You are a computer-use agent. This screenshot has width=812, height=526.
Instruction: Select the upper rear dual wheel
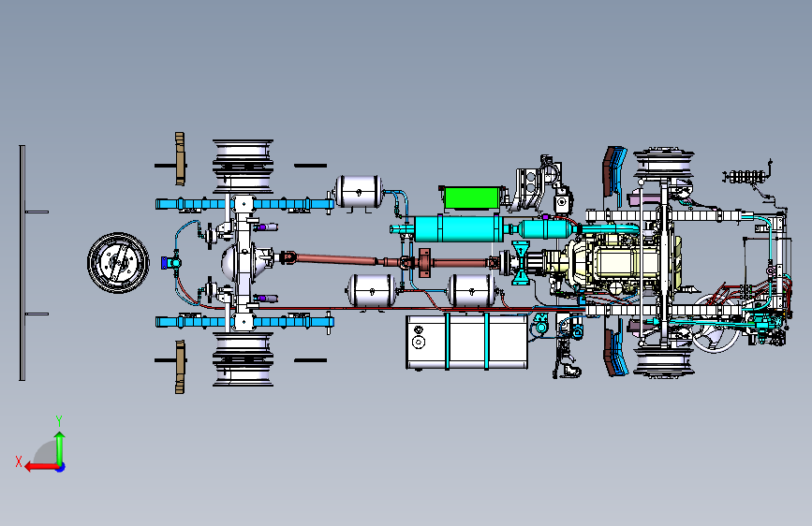click(243, 166)
